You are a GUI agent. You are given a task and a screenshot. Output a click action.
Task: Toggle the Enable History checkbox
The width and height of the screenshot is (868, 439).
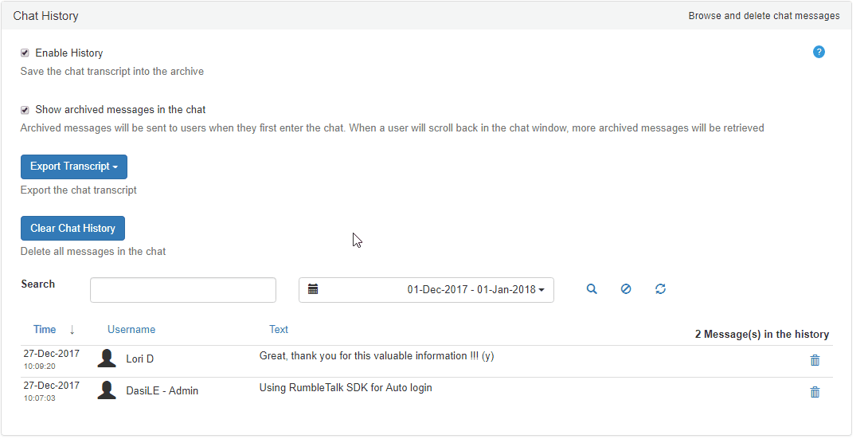pos(25,53)
